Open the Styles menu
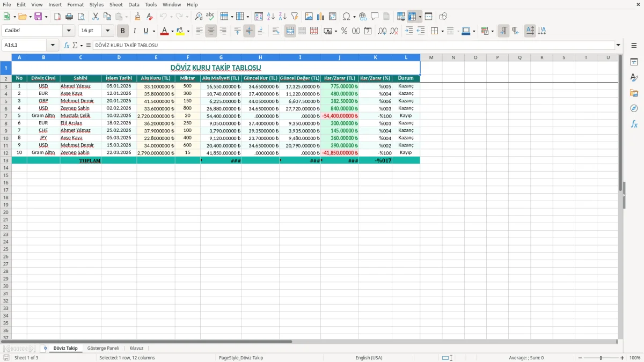Screen dimensions: 644x362 click(97, 4)
